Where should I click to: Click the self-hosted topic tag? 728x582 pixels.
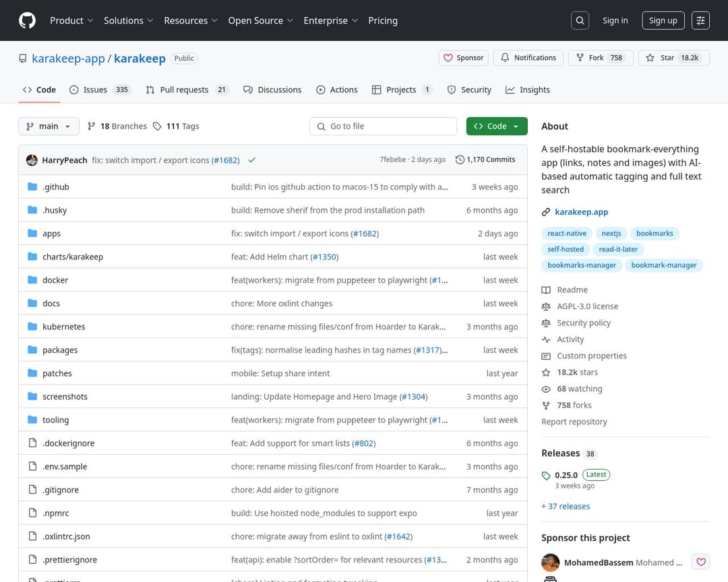[x=566, y=249]
